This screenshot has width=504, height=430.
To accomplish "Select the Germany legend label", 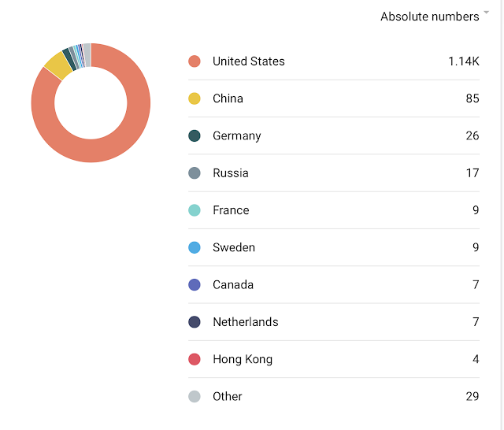I will point(237,136).
